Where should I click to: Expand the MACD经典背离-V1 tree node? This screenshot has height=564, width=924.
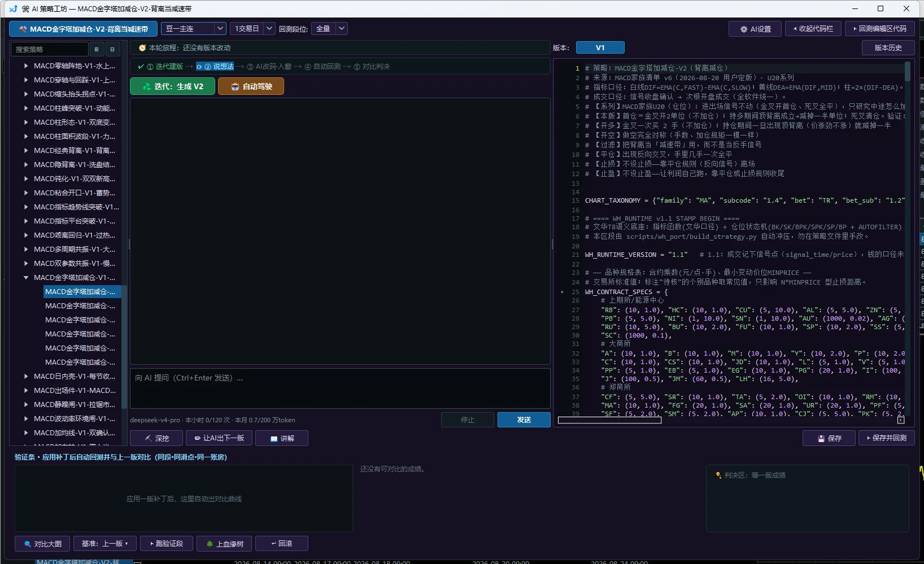[x=26, y=151]
